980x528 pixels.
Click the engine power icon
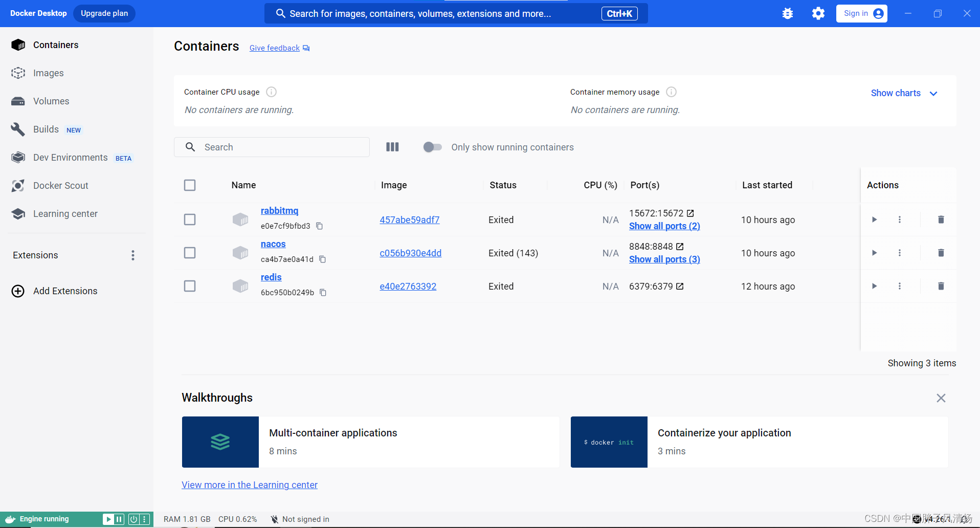click(x=133, y=519)
